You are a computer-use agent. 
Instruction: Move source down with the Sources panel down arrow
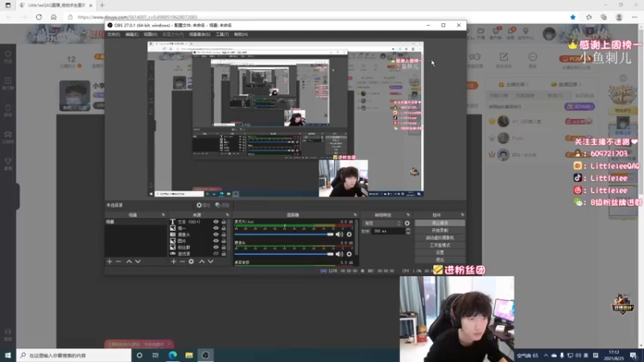coord(211,261)
